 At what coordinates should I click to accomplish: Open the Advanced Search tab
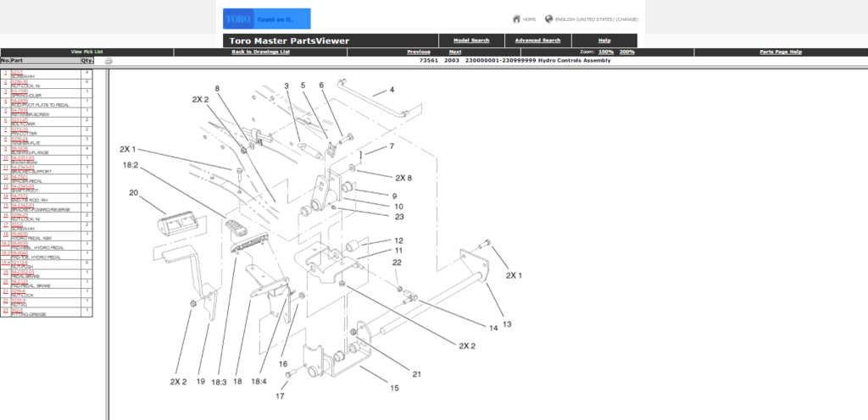pyautogui.click(x=537, y=41)
